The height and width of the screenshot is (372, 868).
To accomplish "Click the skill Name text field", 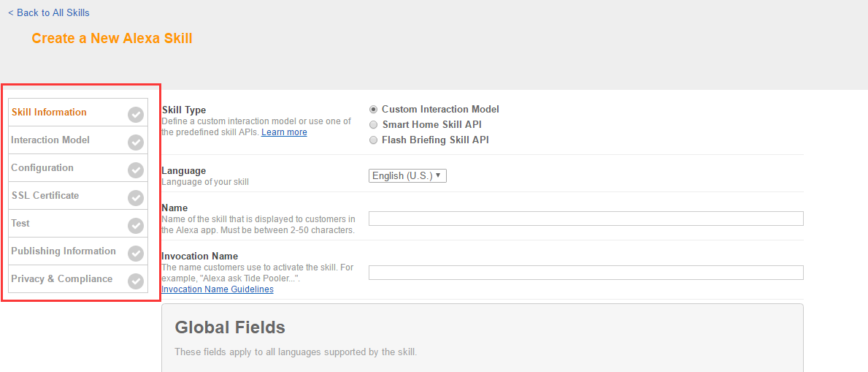I will coord(585,219).
